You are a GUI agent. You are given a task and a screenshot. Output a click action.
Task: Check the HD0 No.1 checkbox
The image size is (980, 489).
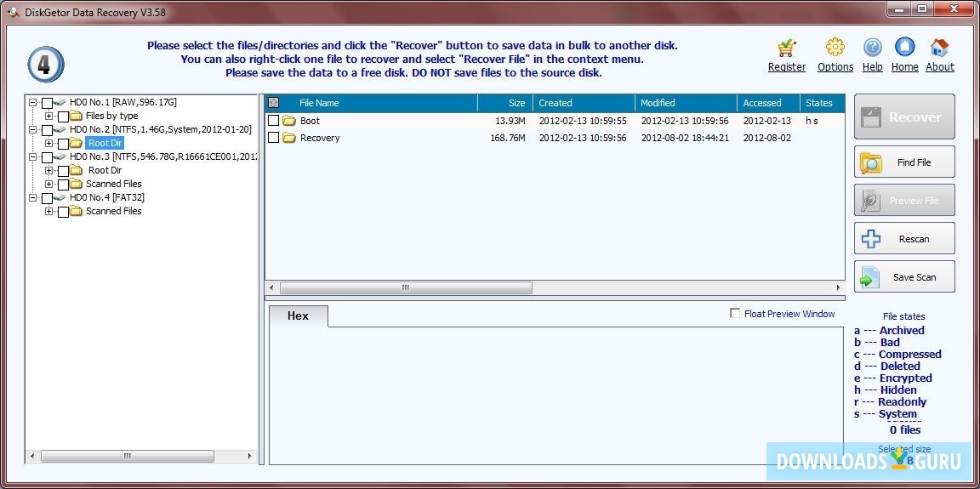(x=47, y=103)
